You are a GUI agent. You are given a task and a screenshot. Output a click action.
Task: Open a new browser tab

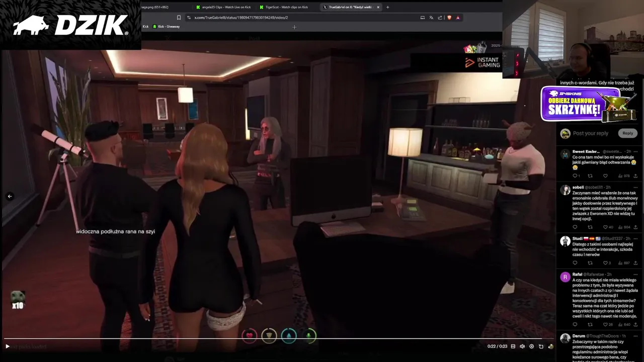pyautogui.click(x=387, y=7)
